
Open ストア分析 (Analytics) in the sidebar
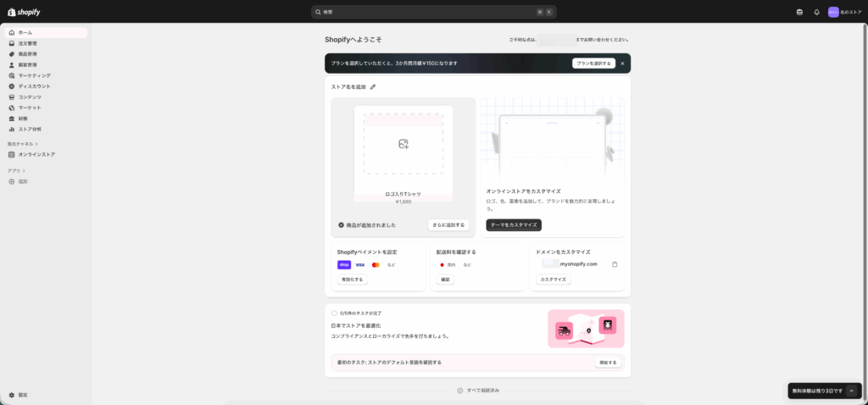[30, 130]
